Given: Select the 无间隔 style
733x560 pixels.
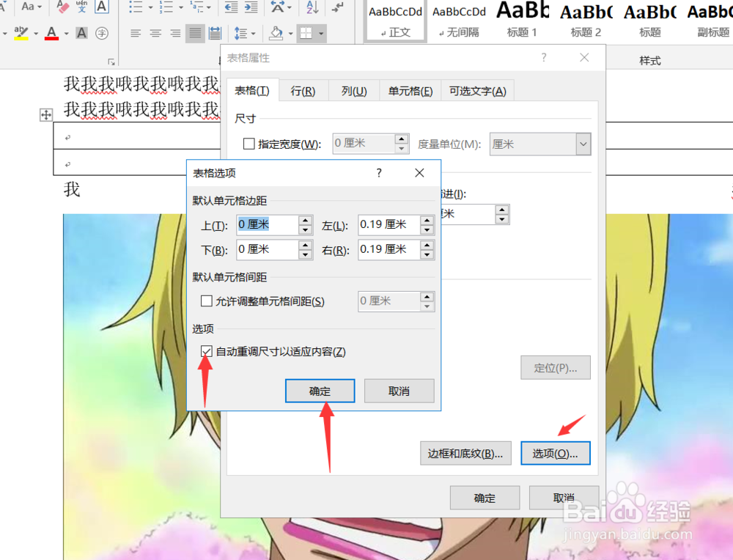Looking at the screenshot, I should [459, 21].
